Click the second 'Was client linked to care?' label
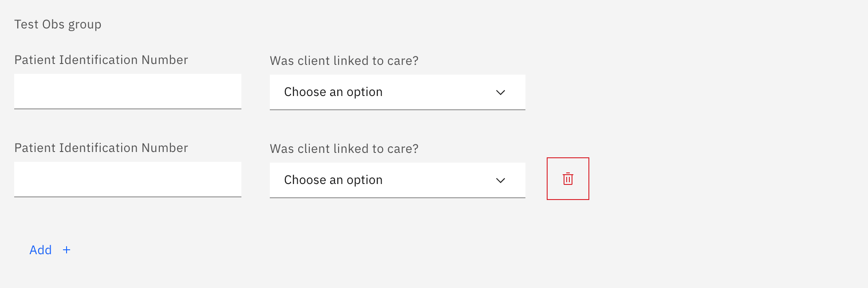The height and width of the screenshot is (288, 868). [x=344, y=148]
